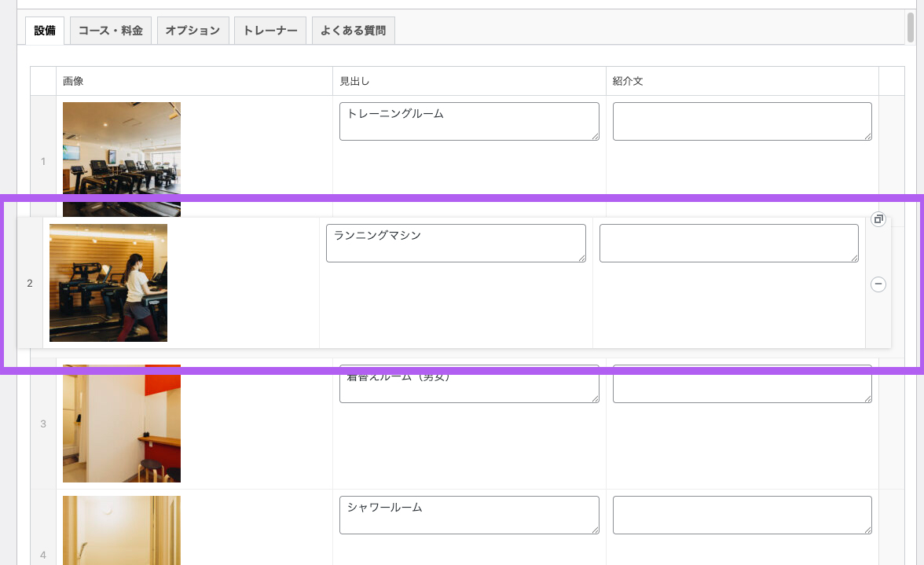The height and width of the screenshot is (565, 924).
Task: Click the row 3 order handle
Action: pos(43,424)
